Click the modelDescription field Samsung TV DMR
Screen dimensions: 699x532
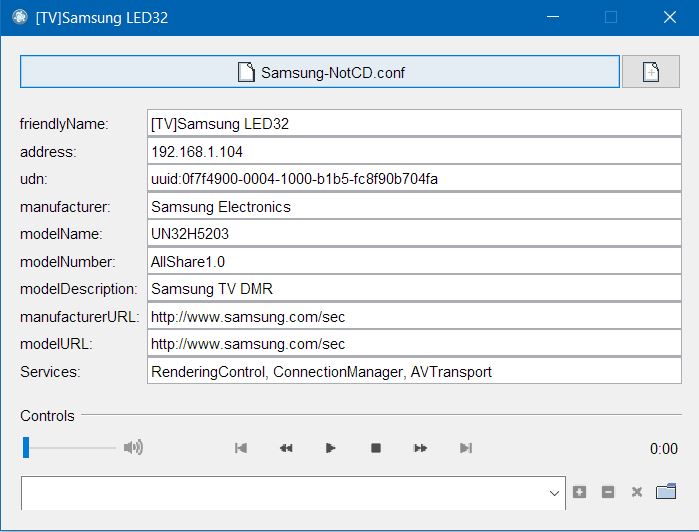click(414, 288)
